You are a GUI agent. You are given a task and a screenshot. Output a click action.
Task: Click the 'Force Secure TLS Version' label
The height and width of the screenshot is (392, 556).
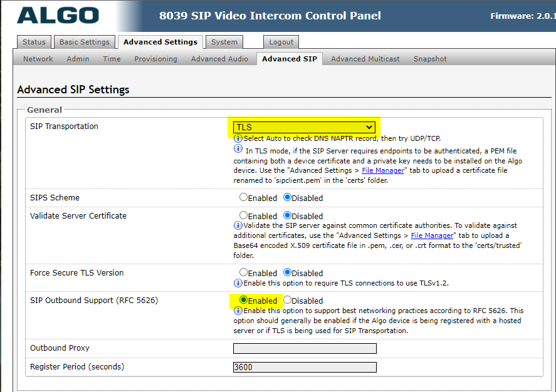click(76, 272)
